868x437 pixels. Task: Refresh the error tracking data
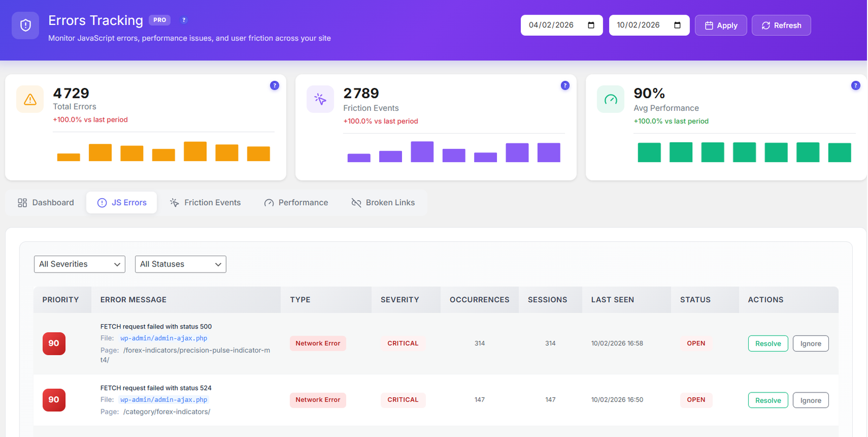[x=781, y=26]
